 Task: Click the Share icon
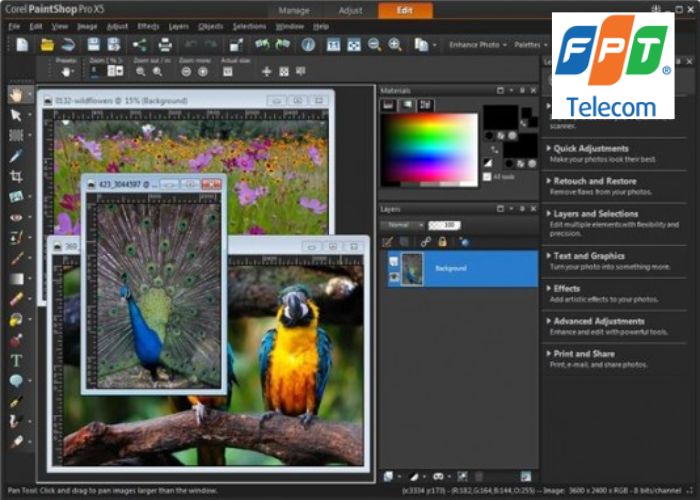[x=140, y=45]
